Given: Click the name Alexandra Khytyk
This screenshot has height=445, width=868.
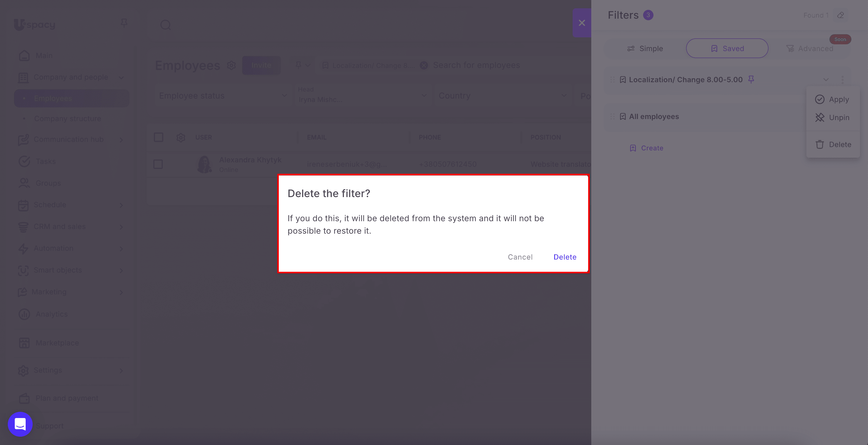Looking at the screenshot, I should coord(250,160).
